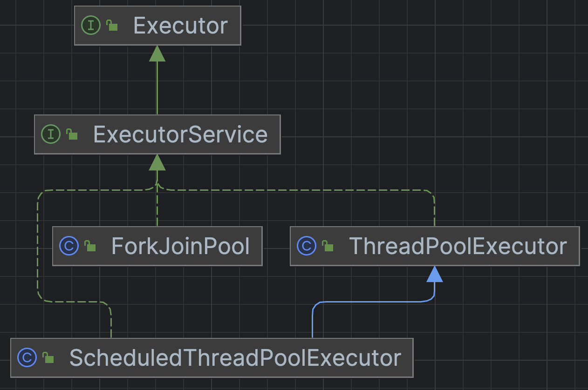
Task: Select the dashed green arrowhead into ExecutorService
Action: [157, 162]
